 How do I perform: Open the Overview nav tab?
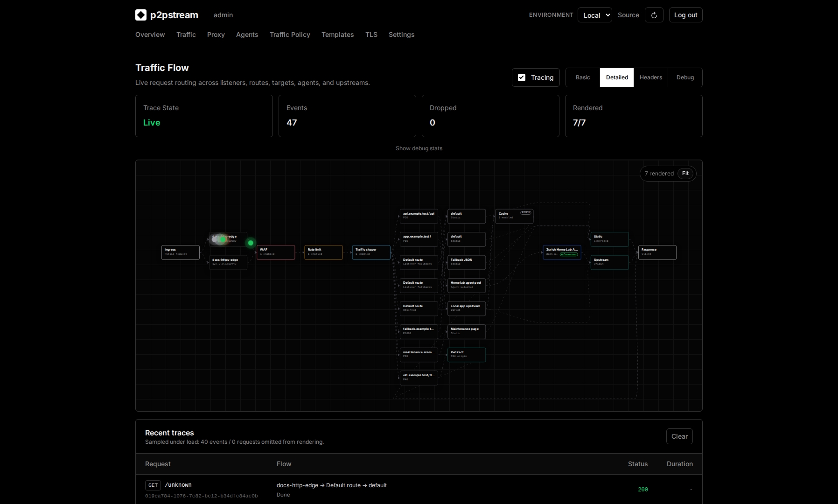point(150,35)
